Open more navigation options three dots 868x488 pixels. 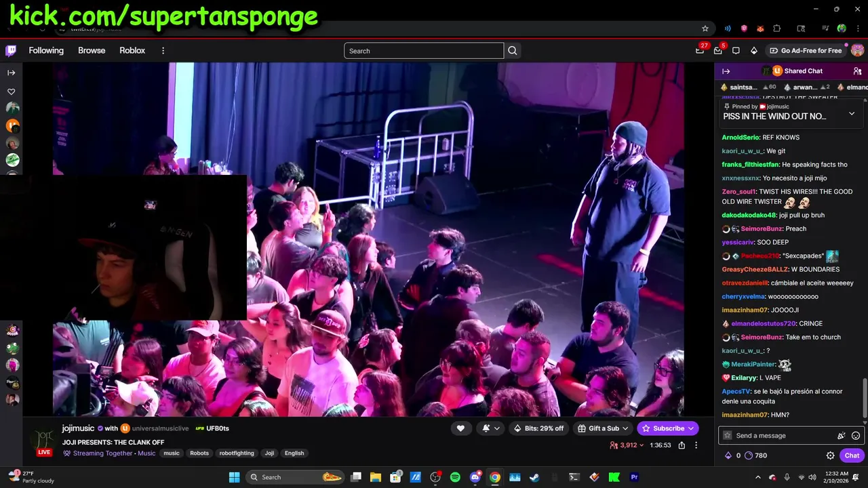163,51
